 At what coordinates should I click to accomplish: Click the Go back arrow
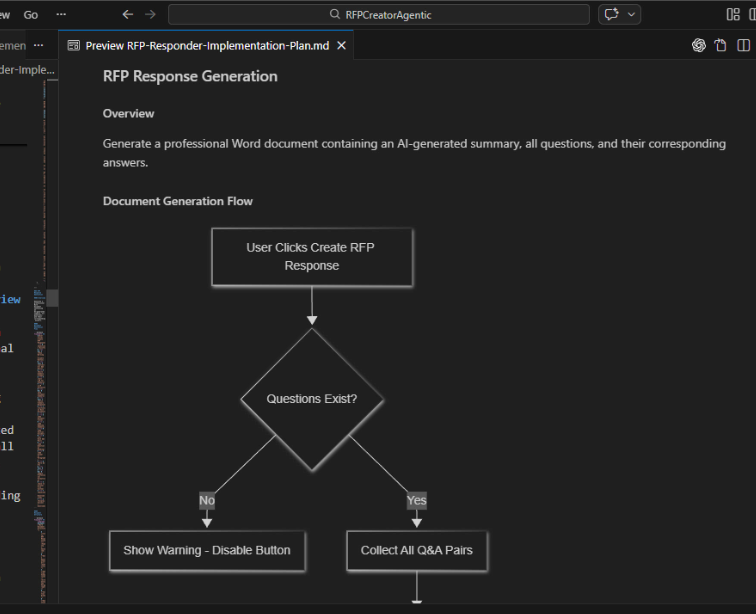pyautogui.click(x=127, y=15)
